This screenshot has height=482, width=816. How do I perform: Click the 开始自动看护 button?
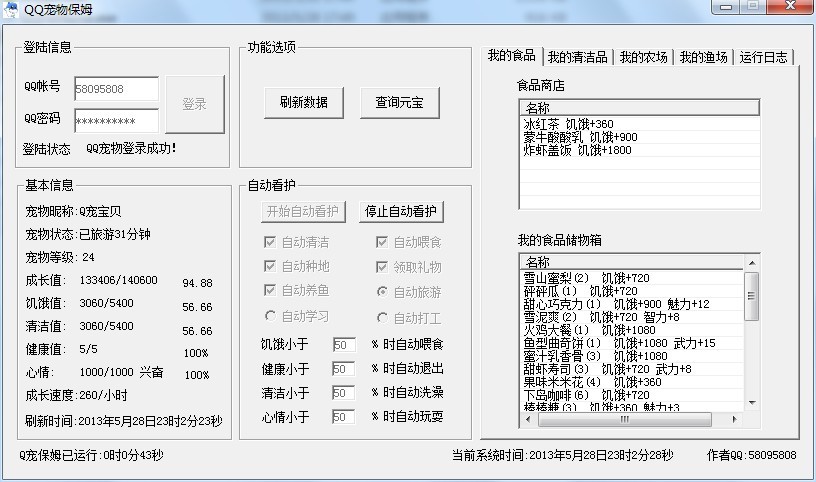[x=303, y=211]
